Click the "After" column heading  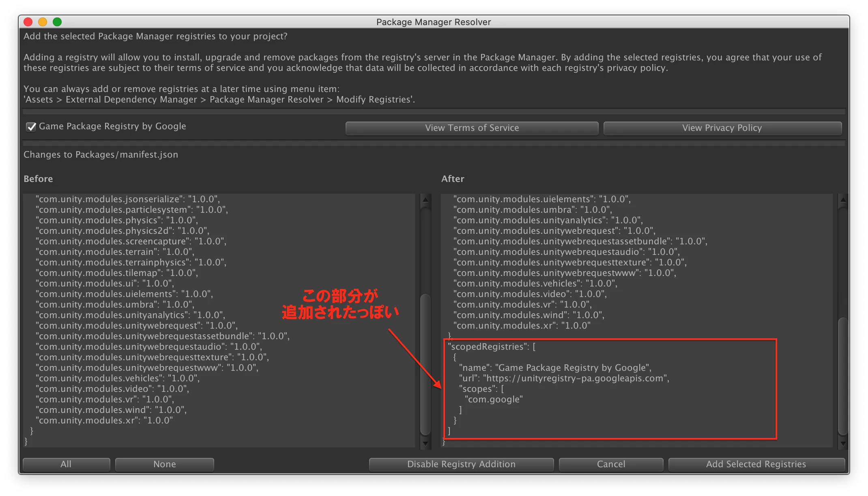453,179
